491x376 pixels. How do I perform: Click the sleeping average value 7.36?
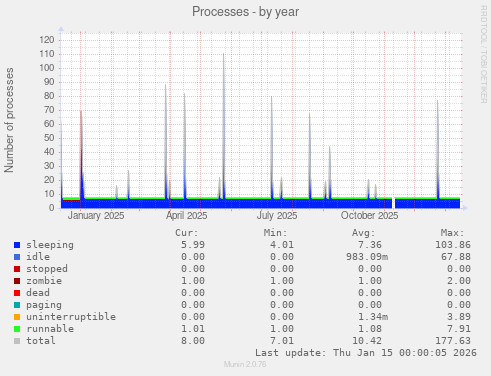coord(370,245)
